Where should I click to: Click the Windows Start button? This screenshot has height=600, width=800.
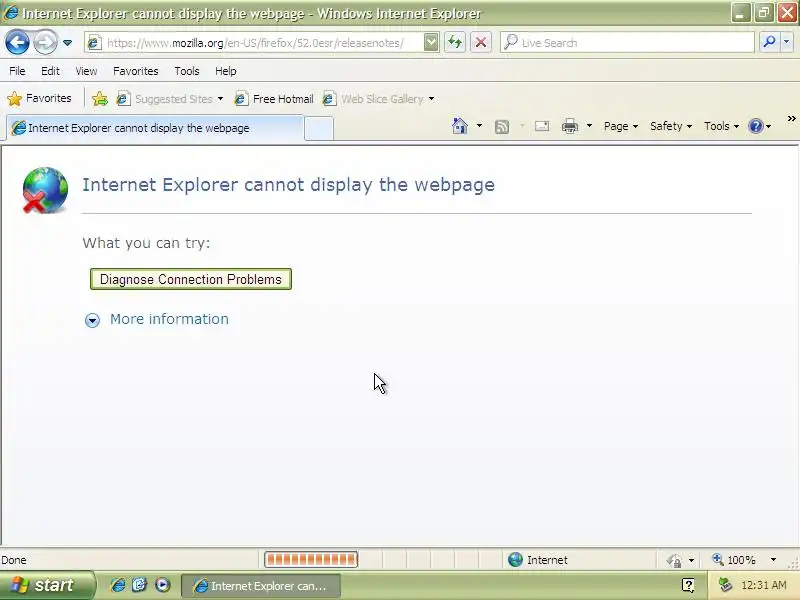pos(47,585)
